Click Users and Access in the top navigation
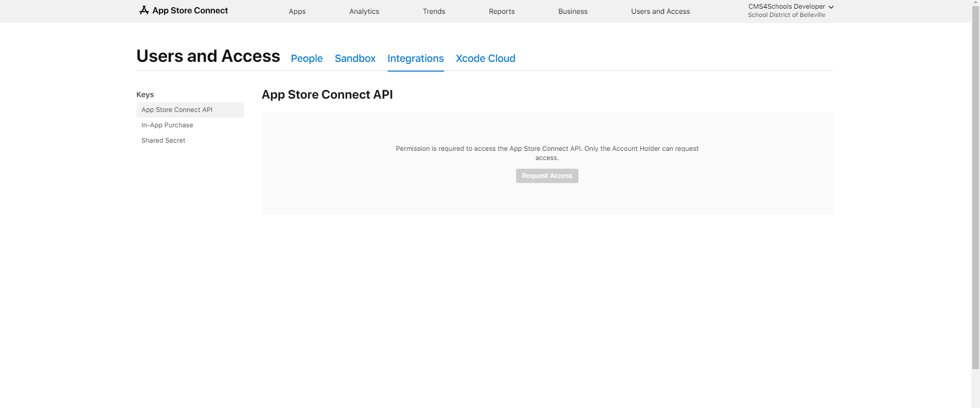 [x=660, y=11]
